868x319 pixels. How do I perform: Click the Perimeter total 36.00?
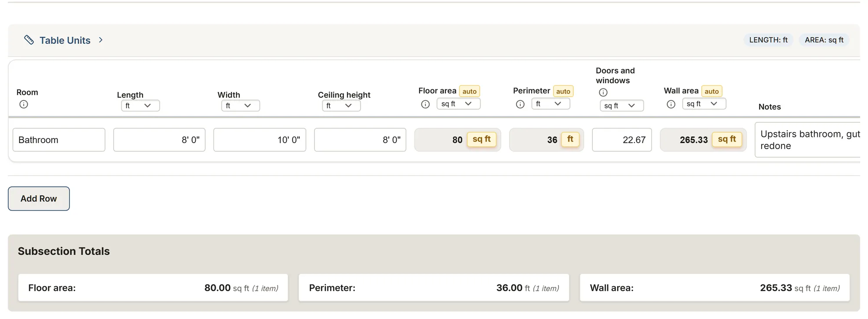pyautogui.click(x=509, y=288)
